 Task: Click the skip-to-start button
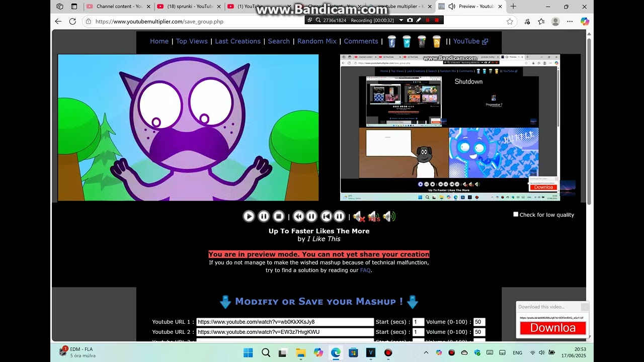point(326,216)
